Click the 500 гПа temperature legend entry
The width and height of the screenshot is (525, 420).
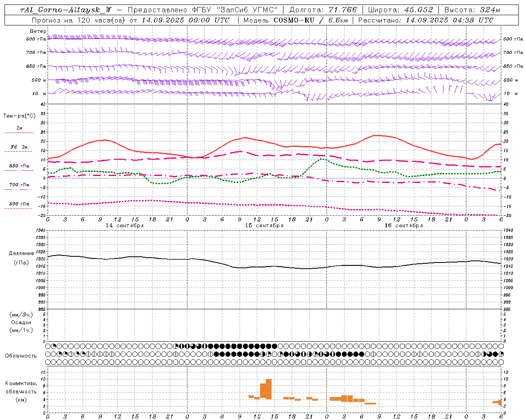[19, 203]
